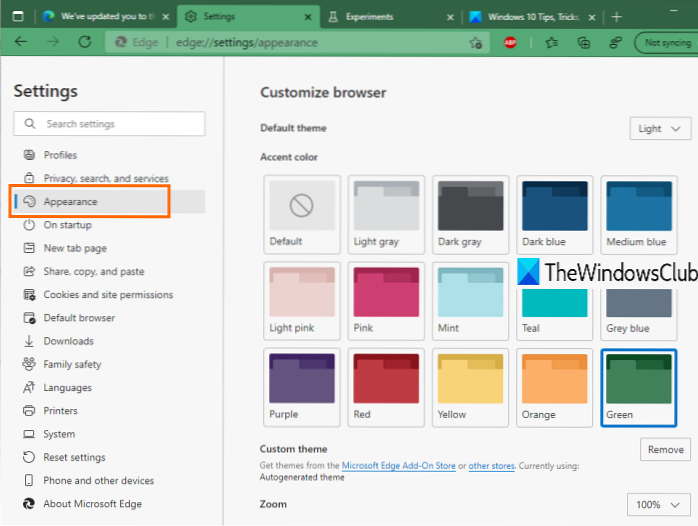Image resolution: width=698 pixels, height=526 pixels.
Task: Open the AdBlock Plus extension icon
Action: point(510,43)
